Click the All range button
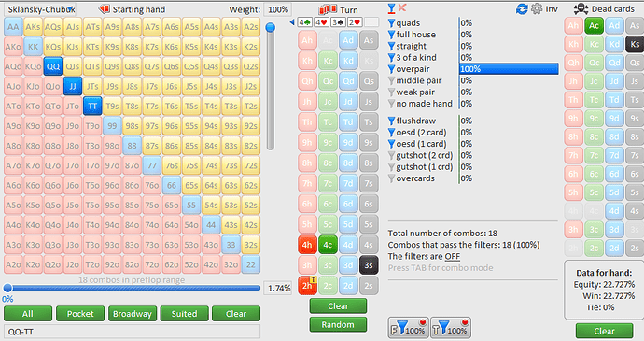This screenshot has height=341, width=644. click(x=28, y=314)
